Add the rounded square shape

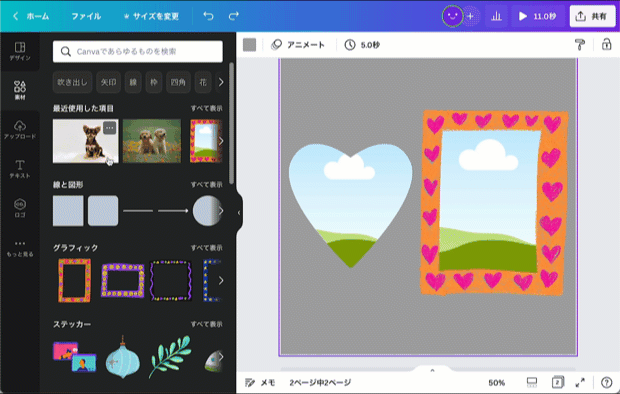tap(103, 211)
